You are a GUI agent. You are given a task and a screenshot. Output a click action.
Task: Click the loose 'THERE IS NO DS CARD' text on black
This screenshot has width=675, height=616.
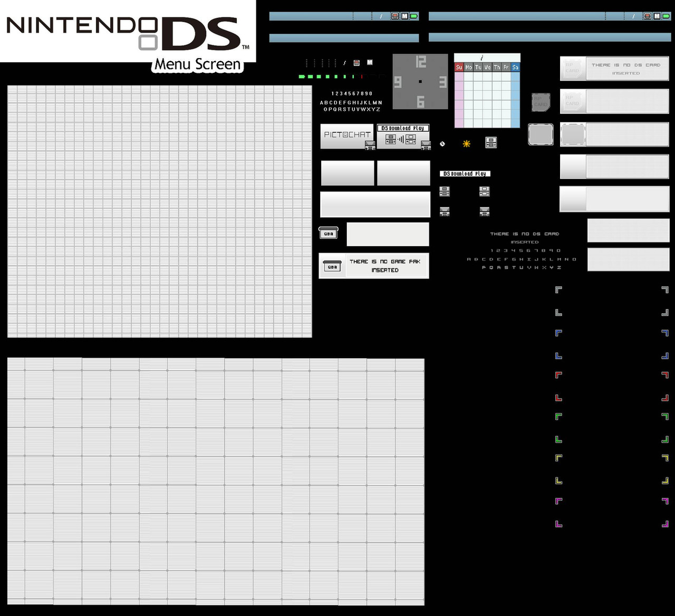(x=524, y=234)
